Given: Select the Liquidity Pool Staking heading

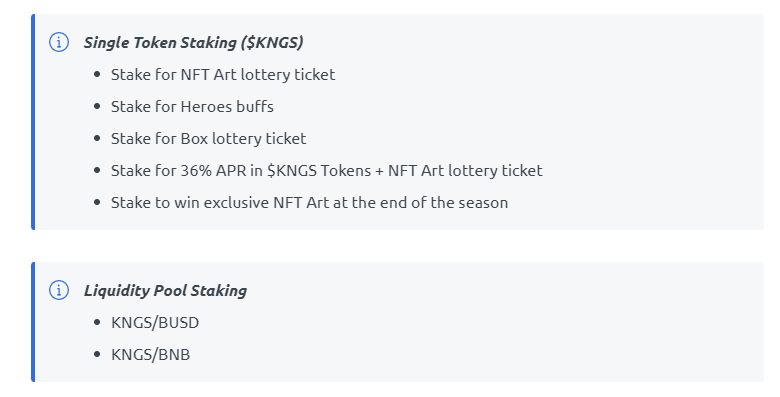Looking at the screenshot, I should pyautogui.click(x=165, y=291).
